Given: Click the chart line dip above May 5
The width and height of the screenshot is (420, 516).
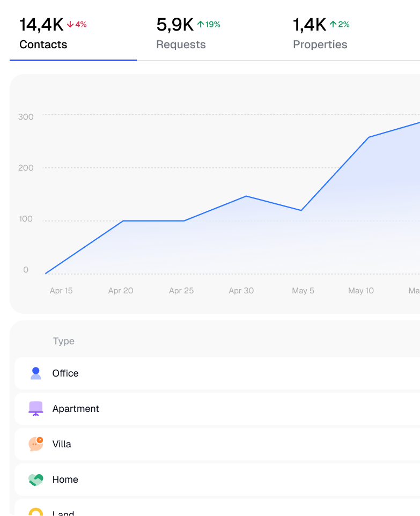Looking at the screenshot, I should click(301, 210).
